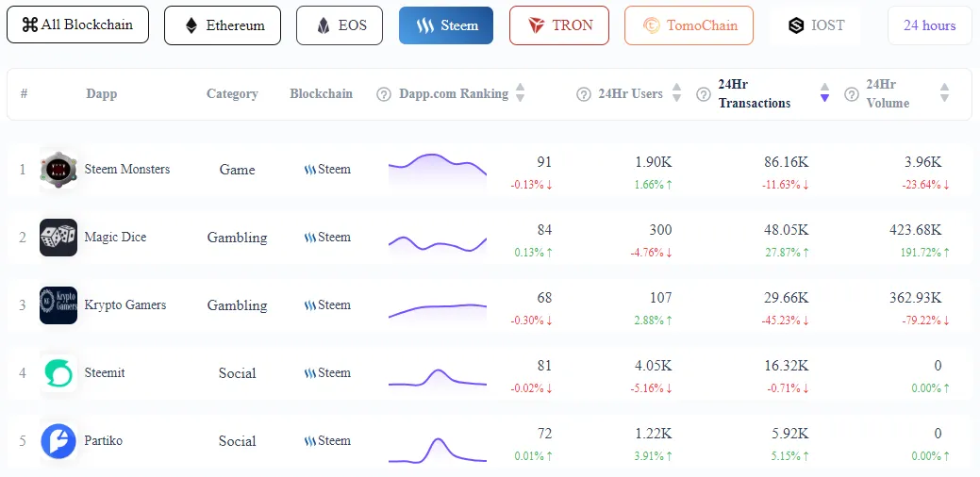This screenshot has height=477, width=980.
Task: Click the 24Hr Transactions column header text
Action: click(755, 93)
